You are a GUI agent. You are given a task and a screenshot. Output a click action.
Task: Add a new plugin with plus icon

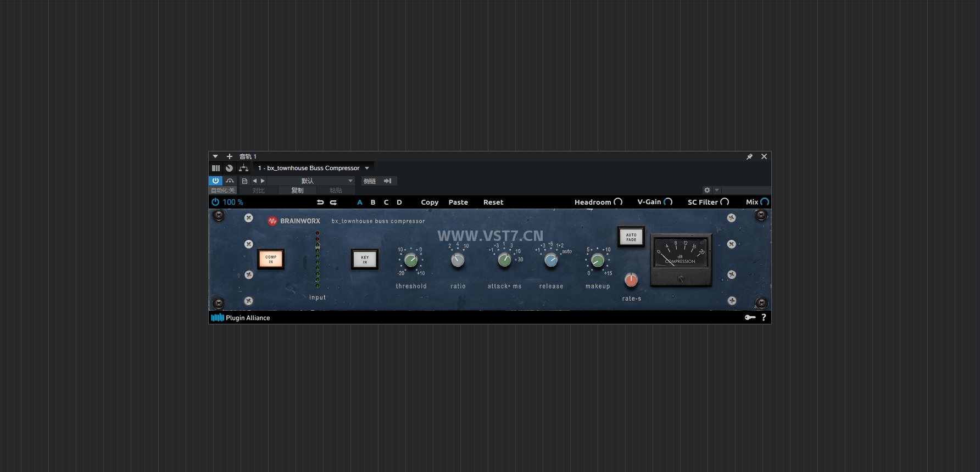point(230,156)
